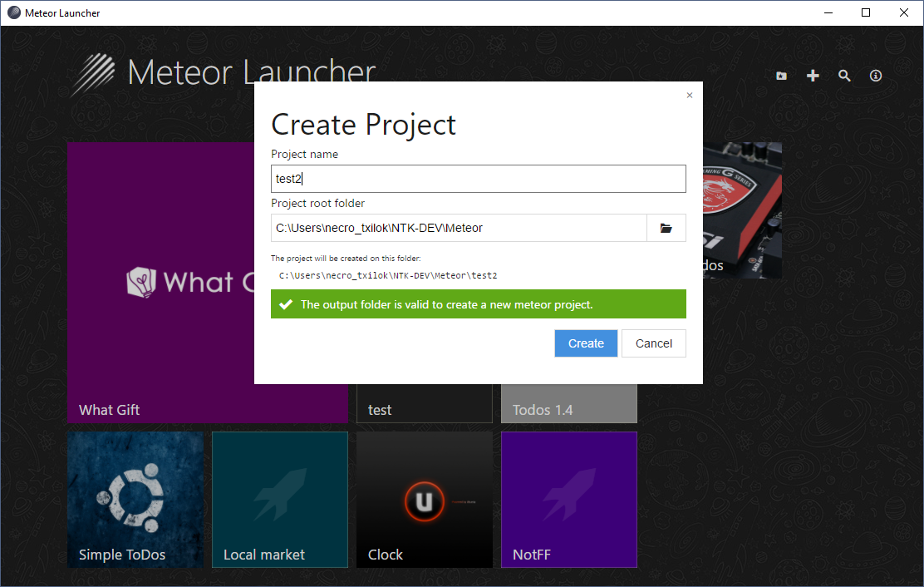Image resolution: width=924 pixels, height=587 pixels.
Task: Open the Clock project tile
Action: pyautogui.click(x=425, y=500)
